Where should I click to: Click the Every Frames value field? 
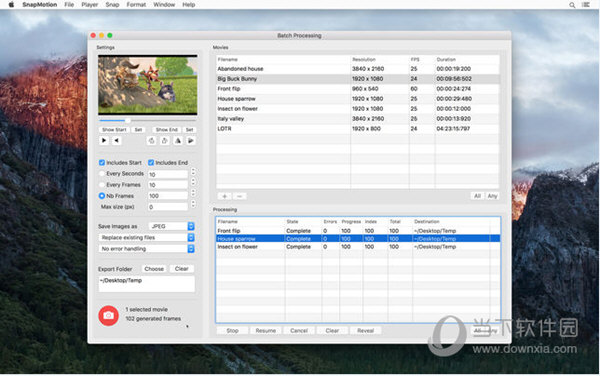coord(168,185)
